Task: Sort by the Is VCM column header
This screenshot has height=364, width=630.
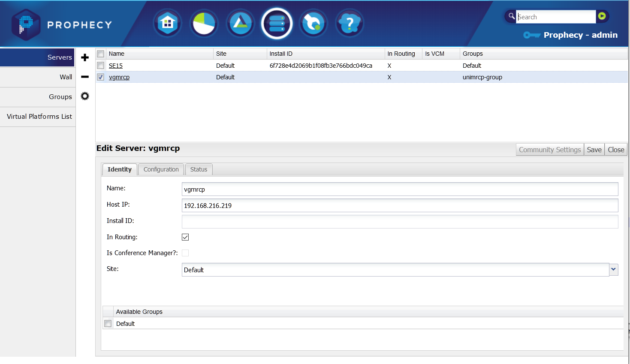Action: [x=441, y=54]
